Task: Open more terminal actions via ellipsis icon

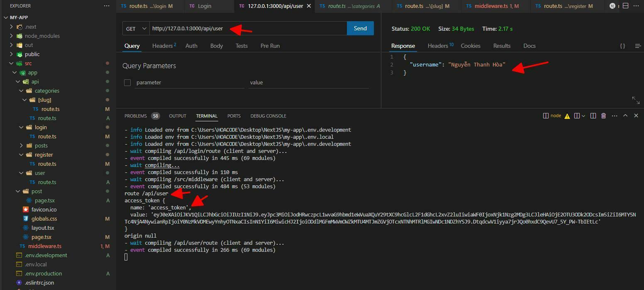Action: pos(615,116)
